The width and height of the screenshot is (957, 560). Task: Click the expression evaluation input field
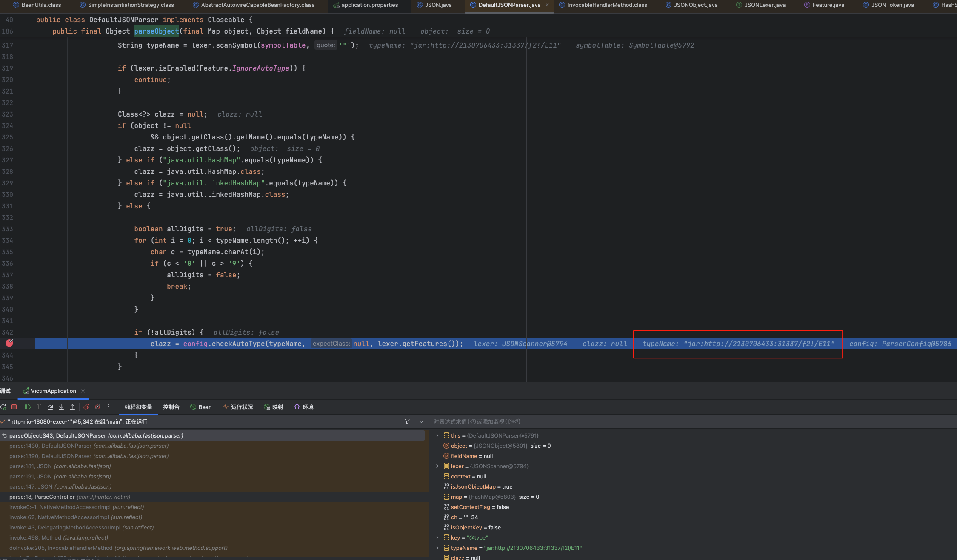[x=693, y=421]
